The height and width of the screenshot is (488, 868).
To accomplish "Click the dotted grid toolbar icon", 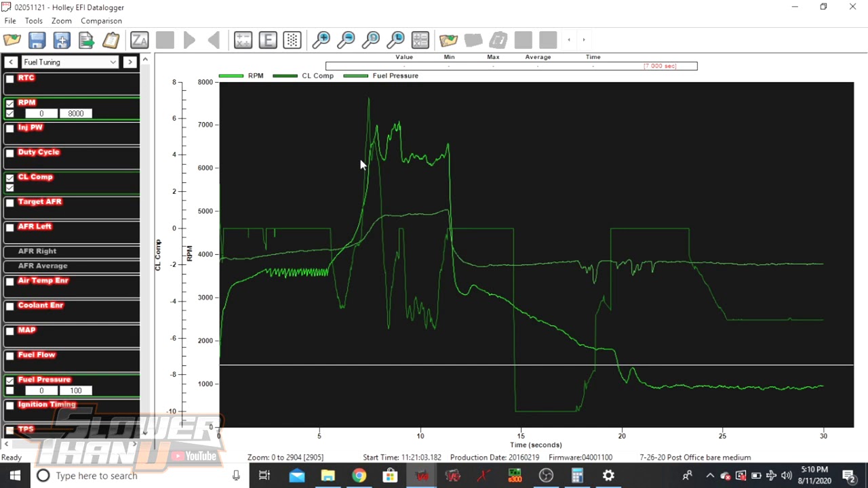I will pyautogui.click(x=292, y=41).
